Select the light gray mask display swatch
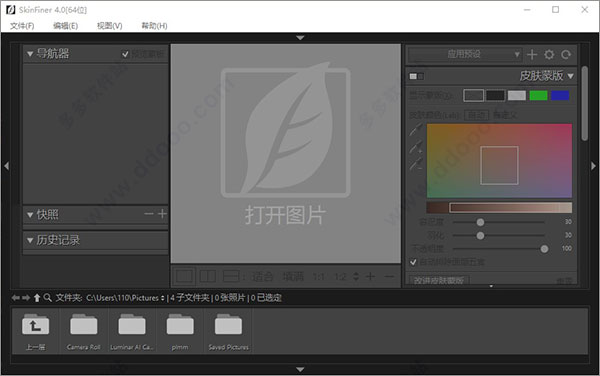The height and width of the screenshot is (376, 600). [x=517, y=95]
